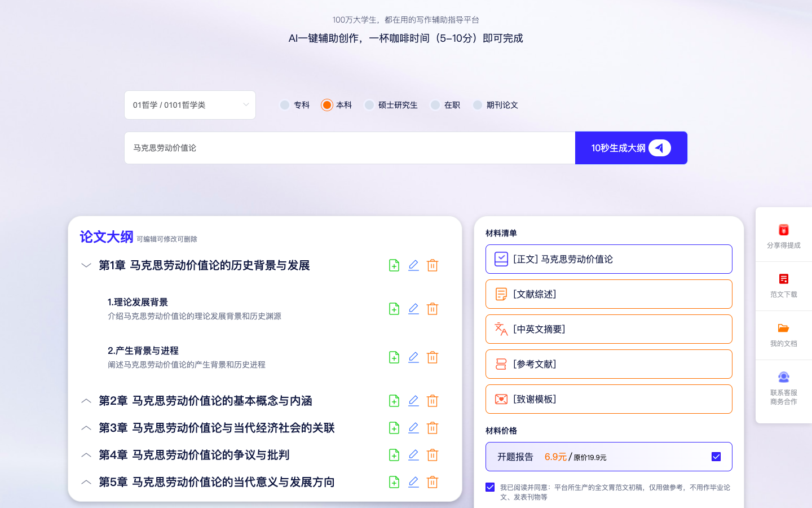812x508 pixels.
Task: Open the 01哲学 / 0101哲学类 subject dropdown
Action: click(x=190, y=105)
